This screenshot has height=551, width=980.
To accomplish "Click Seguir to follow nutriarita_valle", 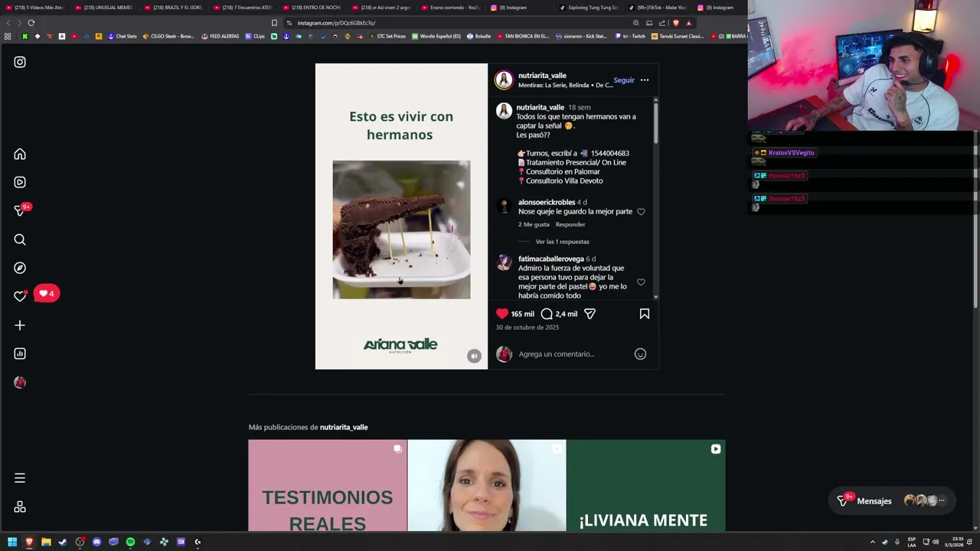I will pyautogui.click(x=623, y=80).
